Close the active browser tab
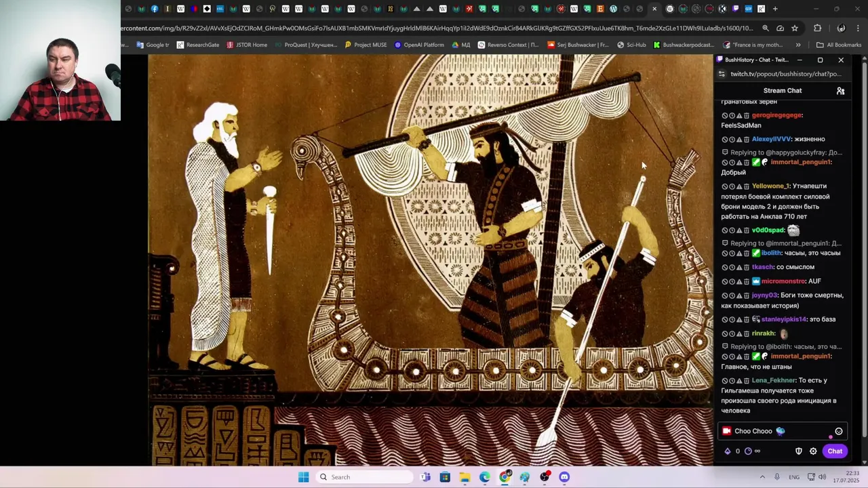 (654, 9)
